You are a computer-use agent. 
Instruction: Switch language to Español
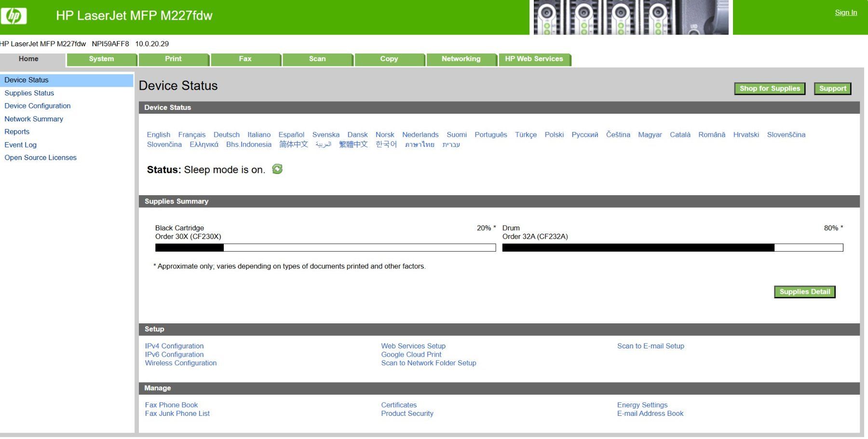[x=291, y=135]
